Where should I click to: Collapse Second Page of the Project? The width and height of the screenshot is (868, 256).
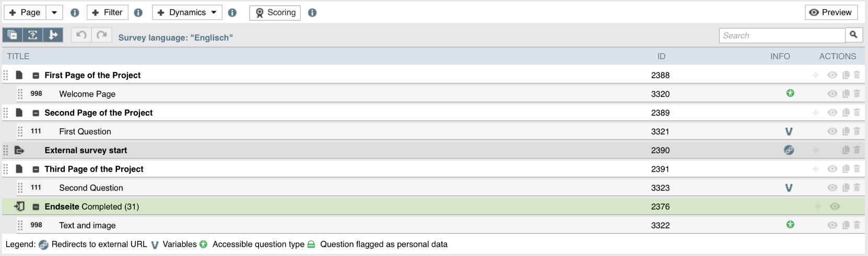[36, 113]
